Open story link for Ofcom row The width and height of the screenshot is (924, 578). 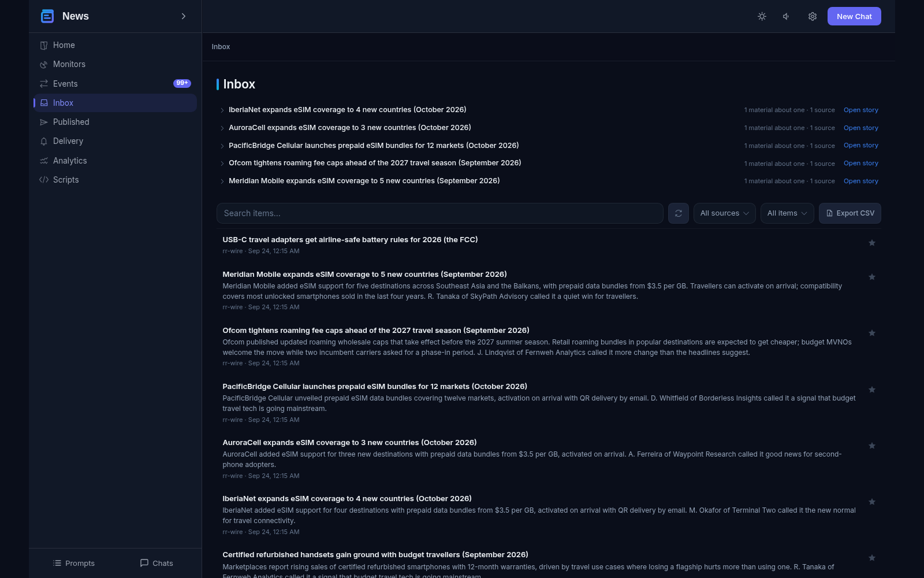pos(860,163)
